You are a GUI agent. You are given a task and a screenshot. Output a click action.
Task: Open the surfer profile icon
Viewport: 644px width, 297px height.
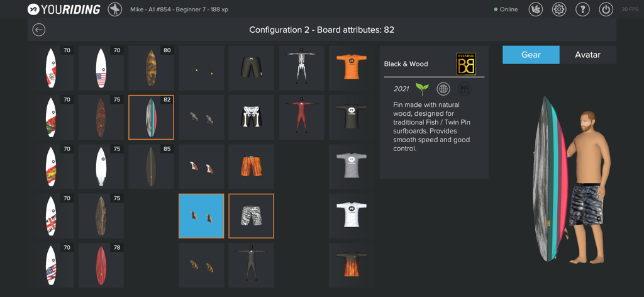click(115, 9)
